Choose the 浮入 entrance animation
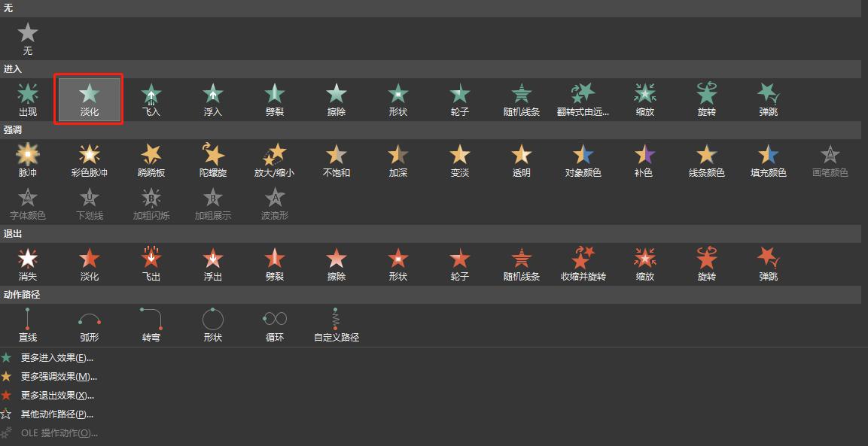This screenshot has width=868, height=446. (212, 99)
